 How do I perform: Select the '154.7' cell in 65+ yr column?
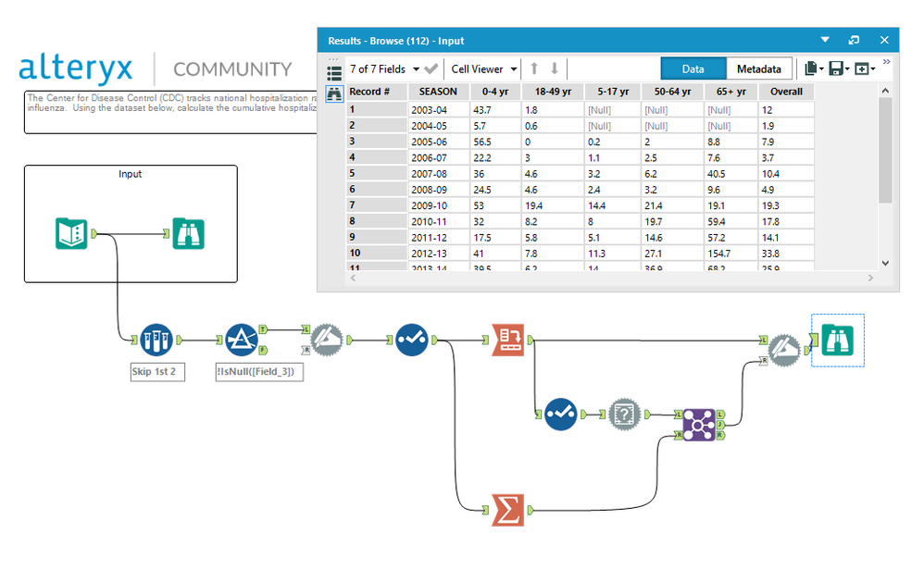point(731,254)
